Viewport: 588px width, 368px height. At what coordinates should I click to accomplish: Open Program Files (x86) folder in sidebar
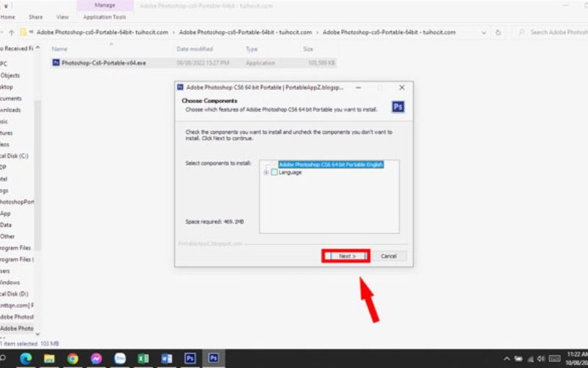point(17,260)
